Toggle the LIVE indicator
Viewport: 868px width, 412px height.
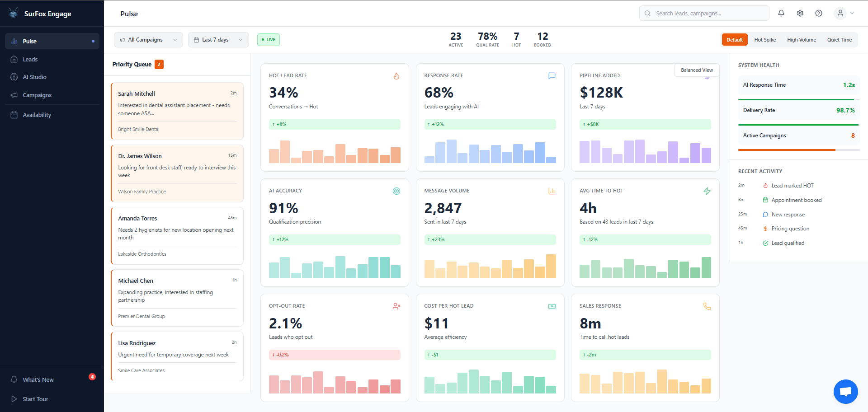pyautogui.click(x=268, y=39)
